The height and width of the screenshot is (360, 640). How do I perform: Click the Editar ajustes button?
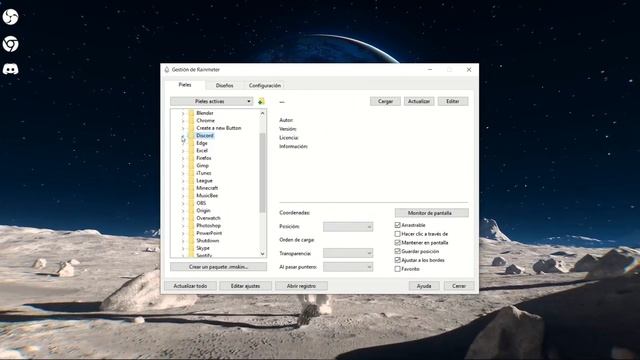point(245,286)
